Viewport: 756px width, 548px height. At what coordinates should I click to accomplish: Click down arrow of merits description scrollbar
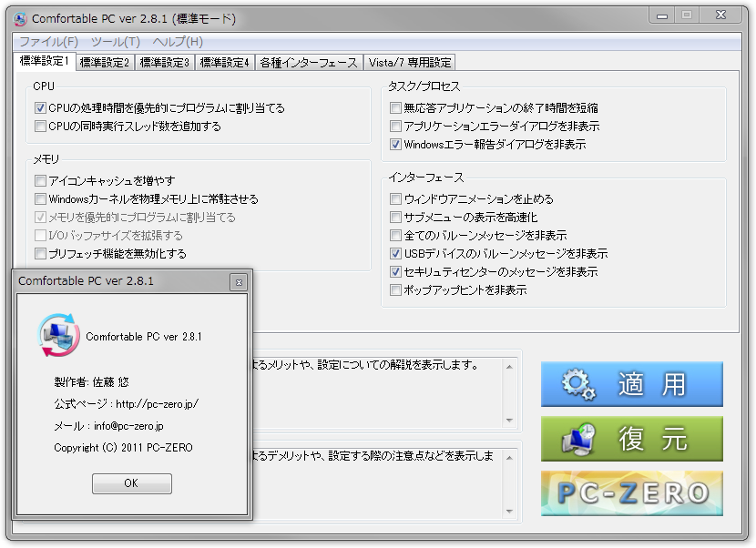[510, 421]
